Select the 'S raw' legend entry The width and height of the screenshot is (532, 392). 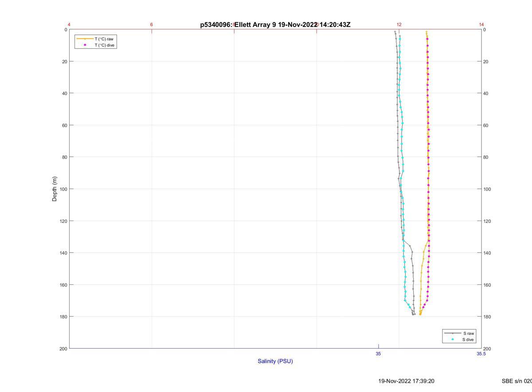click(x=469, y=333)
